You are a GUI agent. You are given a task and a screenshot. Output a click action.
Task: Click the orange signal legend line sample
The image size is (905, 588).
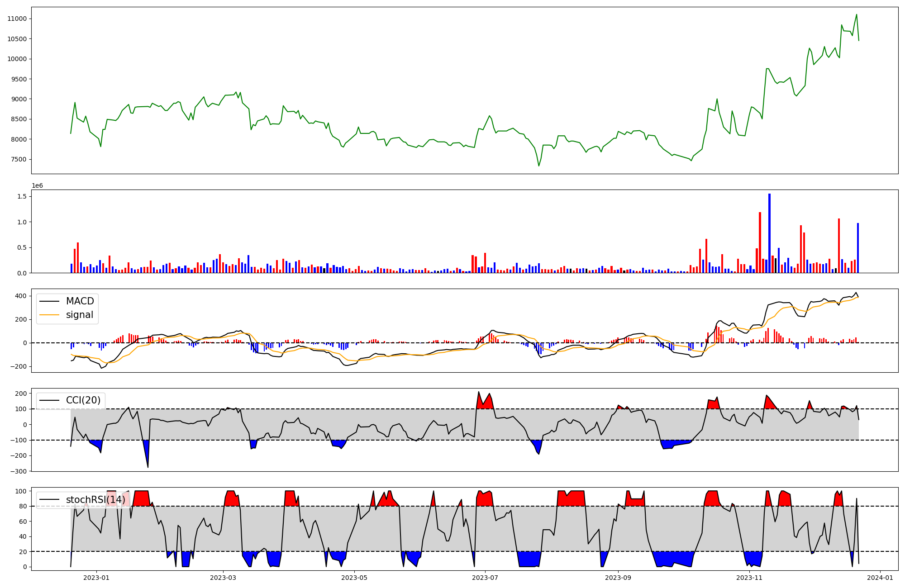(49, 315)
